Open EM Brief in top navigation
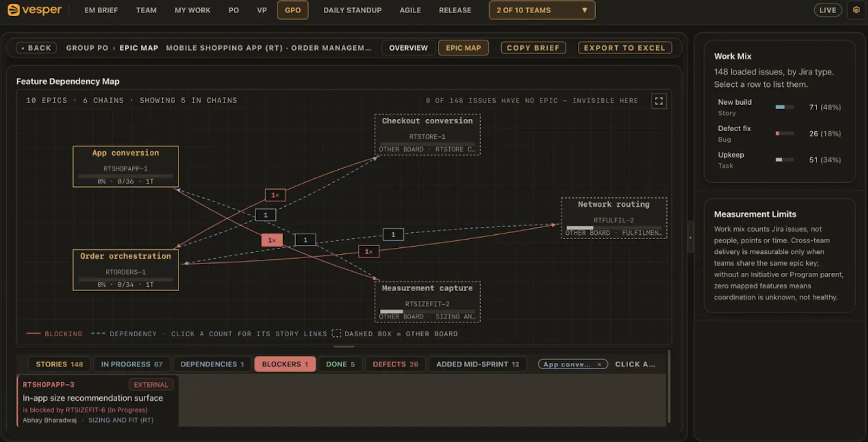868x442 pixels. pyautogui.click(x=101, y=10)
